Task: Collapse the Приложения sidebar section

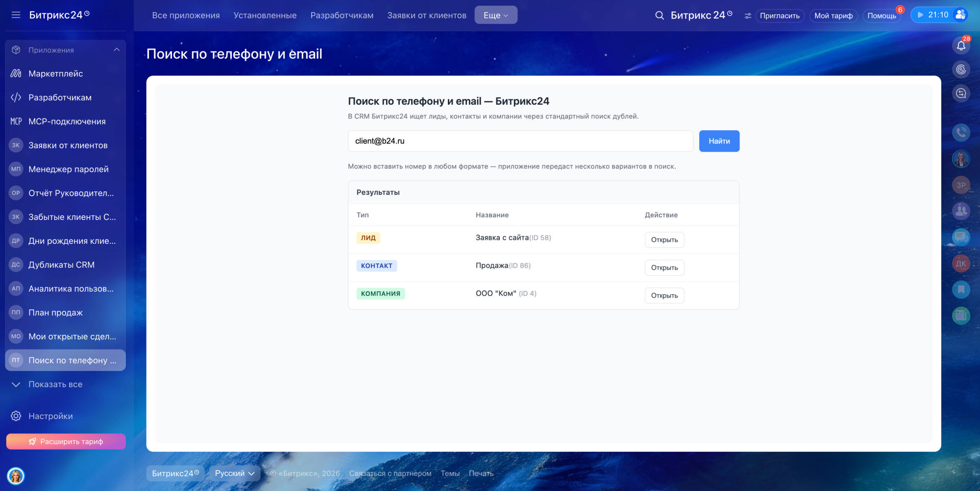Action: [117, 50]
